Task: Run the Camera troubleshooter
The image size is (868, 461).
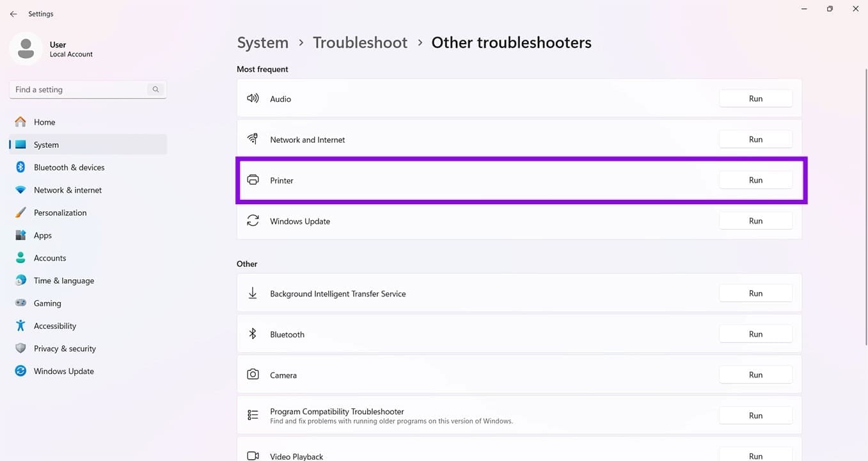Action: point(755,375)
